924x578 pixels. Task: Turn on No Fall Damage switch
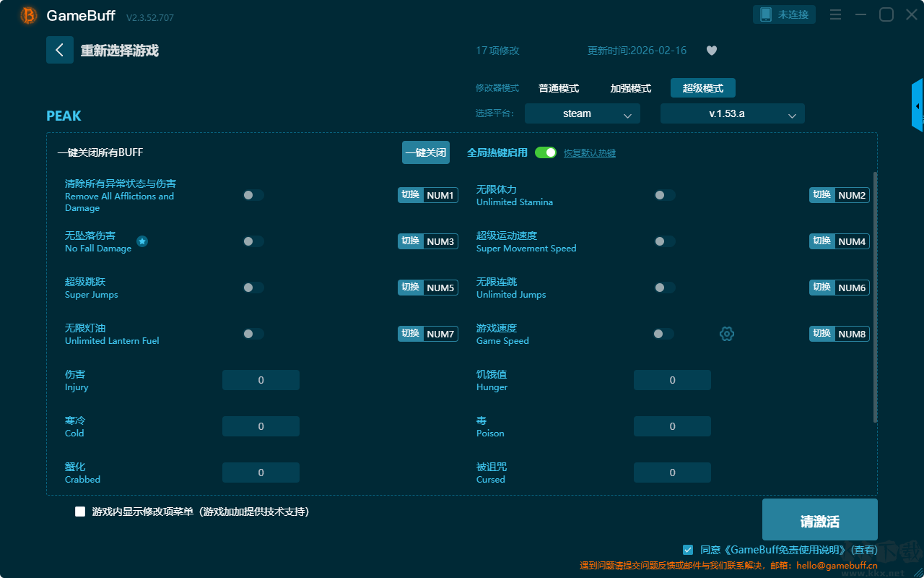click(253, 241)
